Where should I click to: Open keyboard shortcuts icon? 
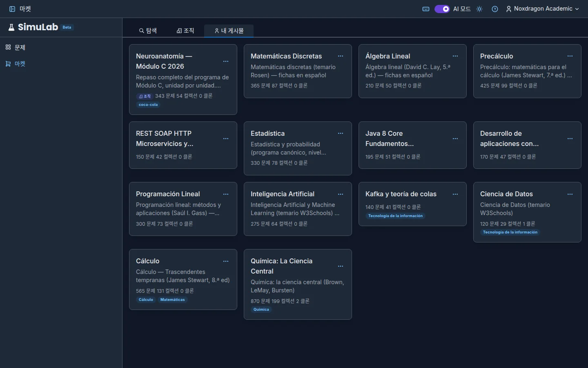click(x=426, y=9)
